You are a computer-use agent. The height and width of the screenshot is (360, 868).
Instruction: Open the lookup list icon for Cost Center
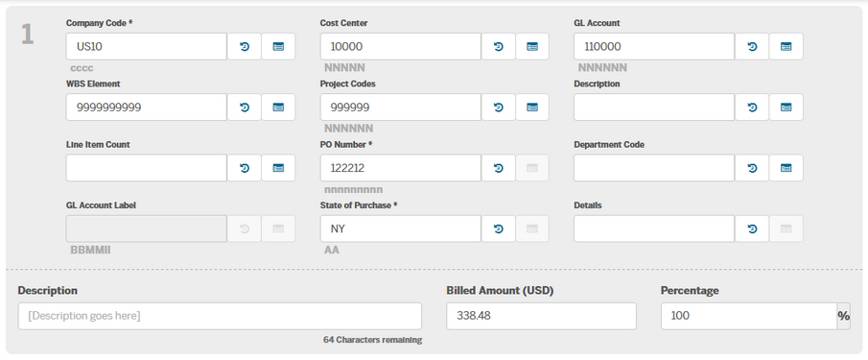point(532,46)
